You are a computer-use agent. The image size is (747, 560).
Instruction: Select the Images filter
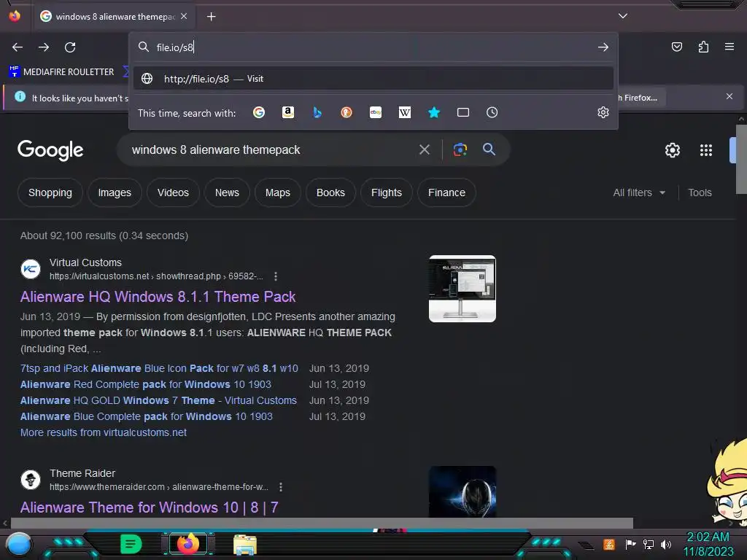[115, 192]
